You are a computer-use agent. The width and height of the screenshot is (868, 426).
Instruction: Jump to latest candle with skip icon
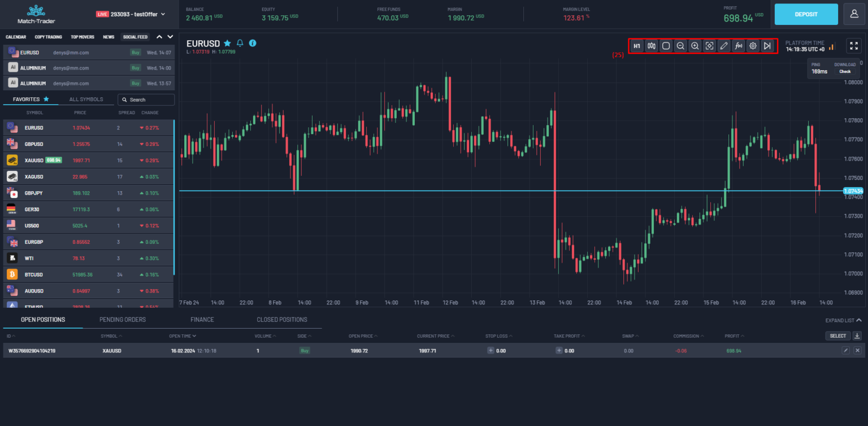click(767, 46)
